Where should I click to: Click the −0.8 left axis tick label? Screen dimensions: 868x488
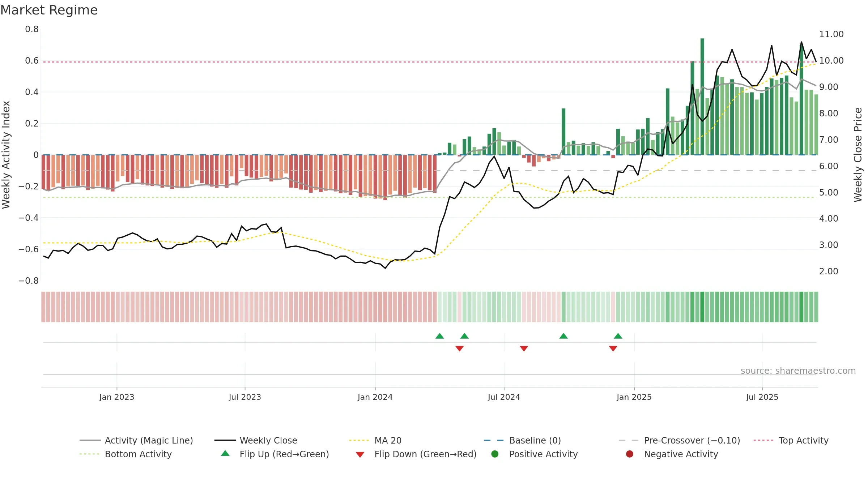coord(29,281)
